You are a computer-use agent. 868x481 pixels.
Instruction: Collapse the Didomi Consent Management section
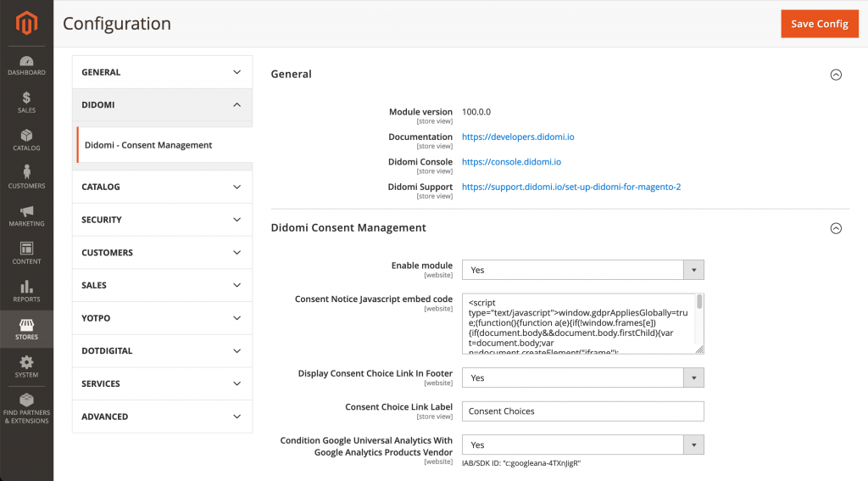(x=836, y=228)
